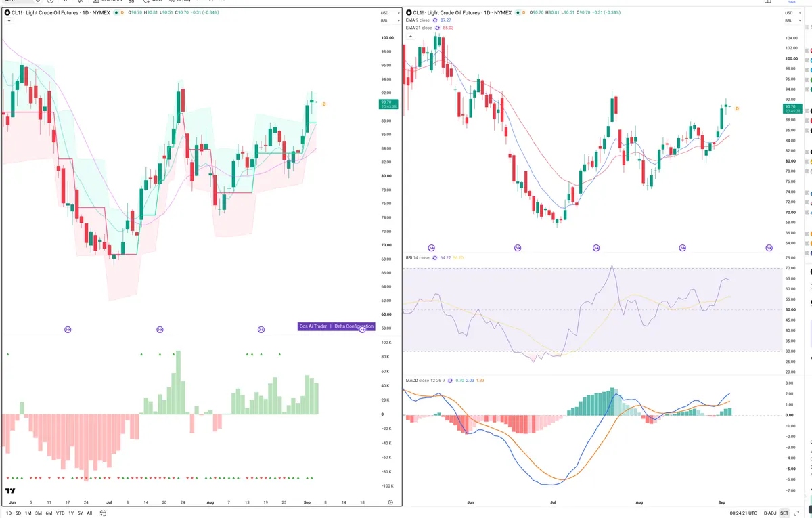The width and height of the screenshot is (812, 518).
Task: Click the orange D badge beside left chart's last candle
Action: (323, 104)
